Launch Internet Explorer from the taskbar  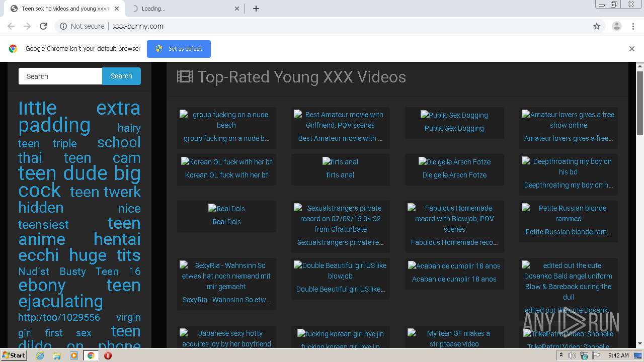coord(40,355)
